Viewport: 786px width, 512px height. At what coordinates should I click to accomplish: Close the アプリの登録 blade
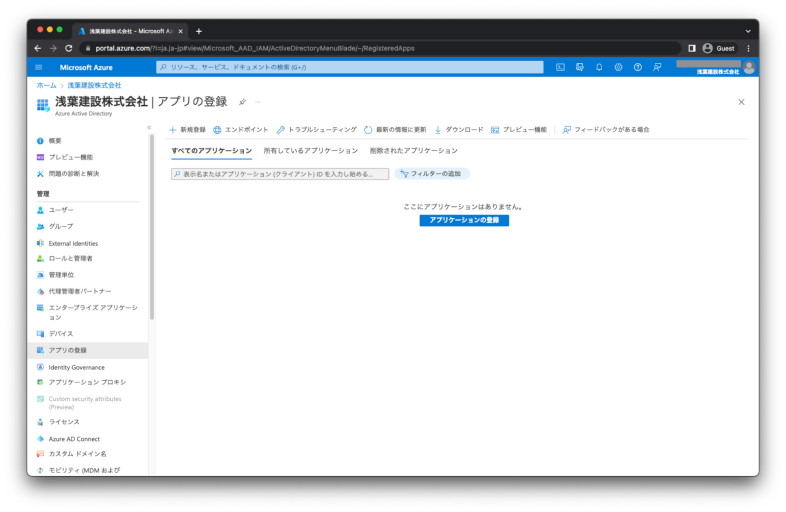click(x=741, y=102)
